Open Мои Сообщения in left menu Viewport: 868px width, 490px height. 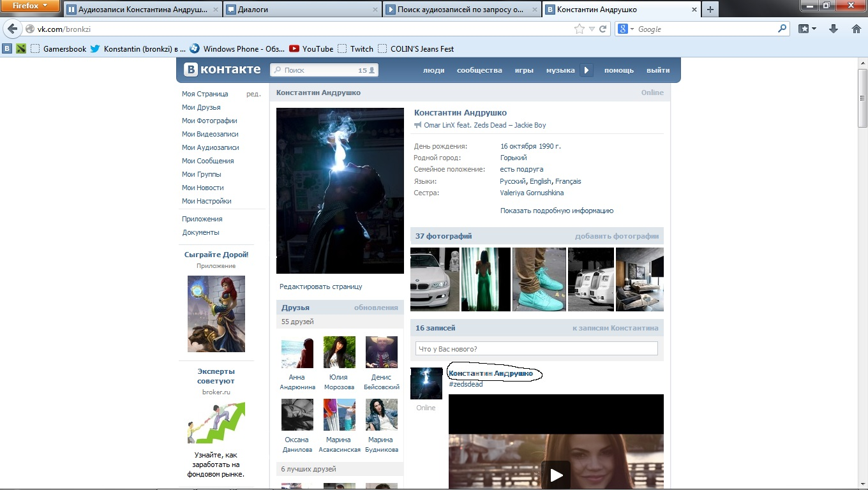[207, 161]
